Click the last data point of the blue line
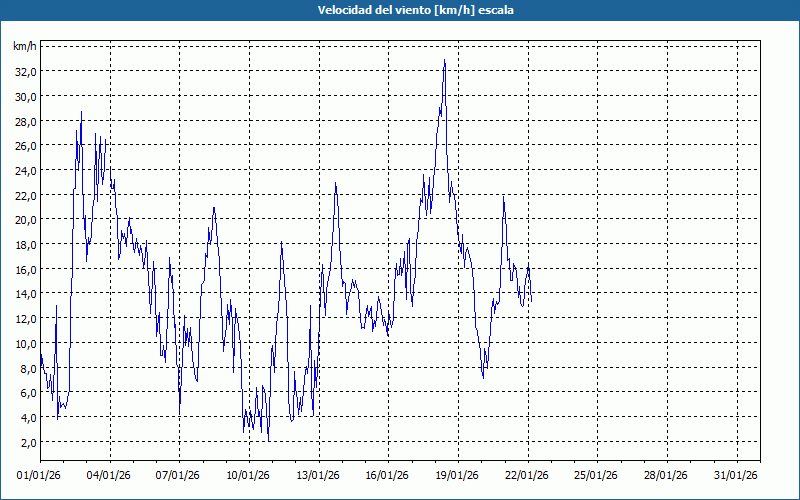This screenshot has height=500, width=800. 531,301
